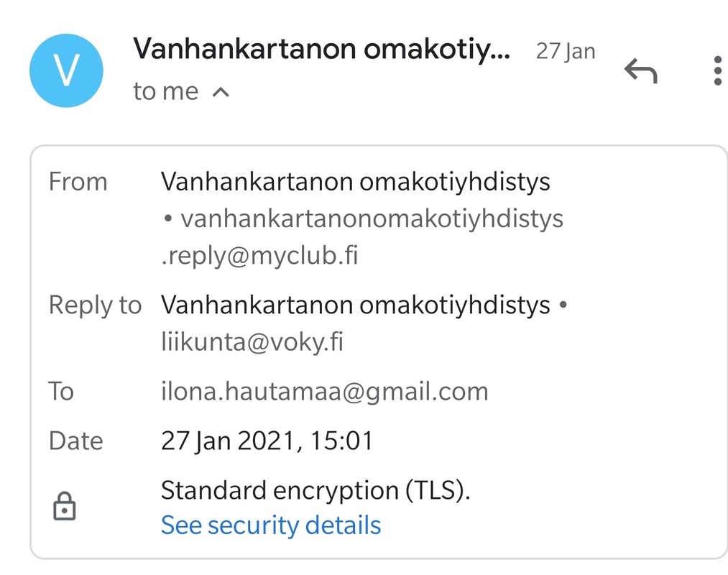Tap the 'From' field label
The width and height of the screenshot is (728, 575).
[78, 182]
